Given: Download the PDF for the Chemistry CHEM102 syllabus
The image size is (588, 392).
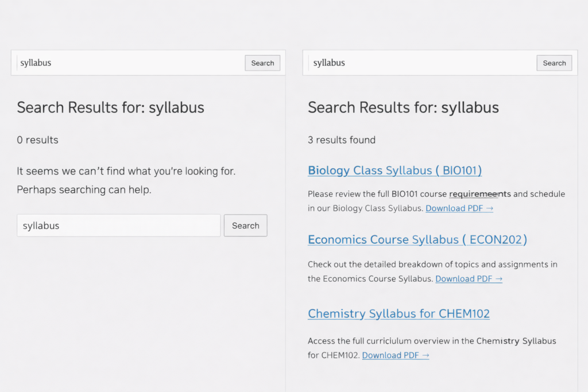Looking at the screenshot, I should click(x=396, y=355).
